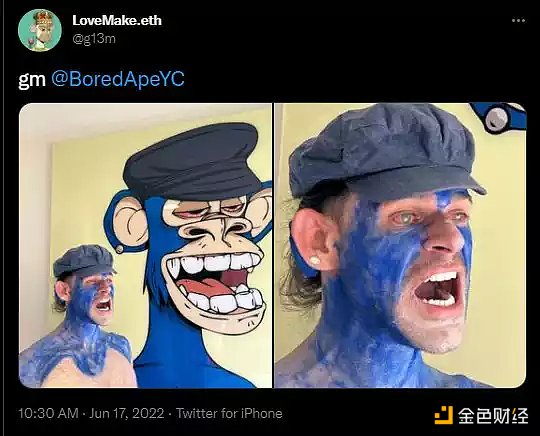Click the man's earring in right photo
This screenshot has height=436, width=540.
315,260
